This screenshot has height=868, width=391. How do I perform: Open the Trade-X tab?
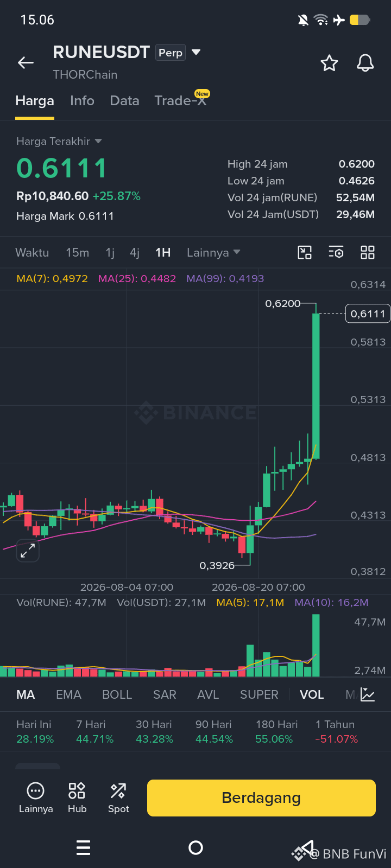coord(180,101)
